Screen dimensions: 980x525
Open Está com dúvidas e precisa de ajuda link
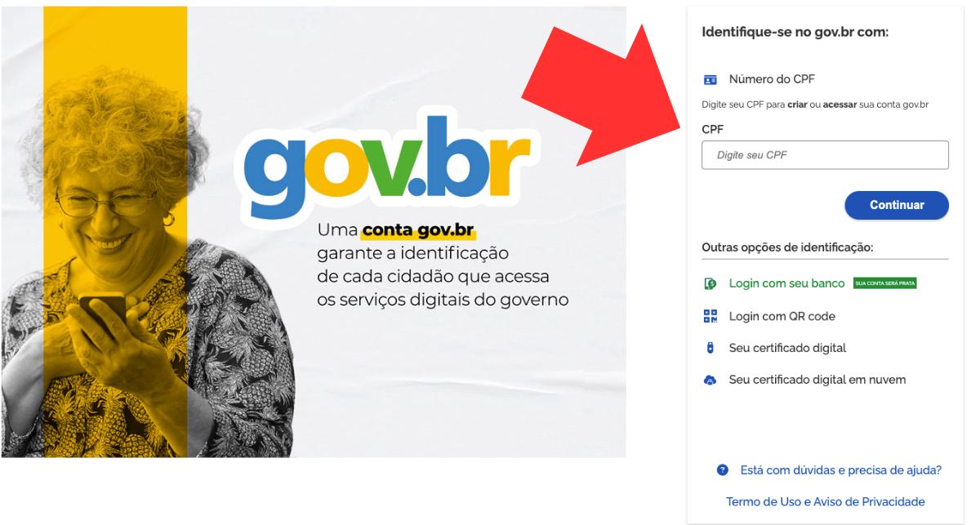click(x=841, y=470)
